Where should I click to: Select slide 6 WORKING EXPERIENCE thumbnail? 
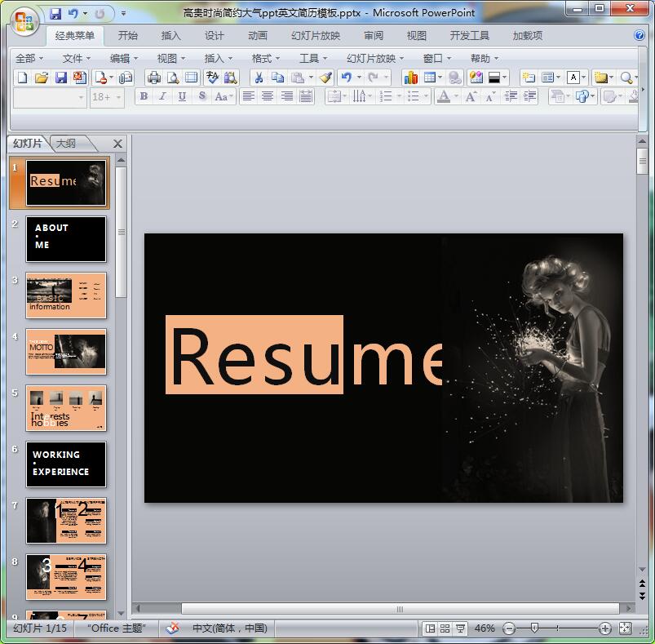point(66,464)
